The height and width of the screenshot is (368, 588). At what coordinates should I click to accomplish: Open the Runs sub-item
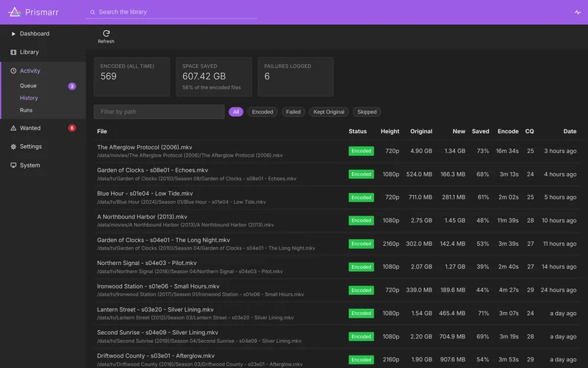point(26,110)
